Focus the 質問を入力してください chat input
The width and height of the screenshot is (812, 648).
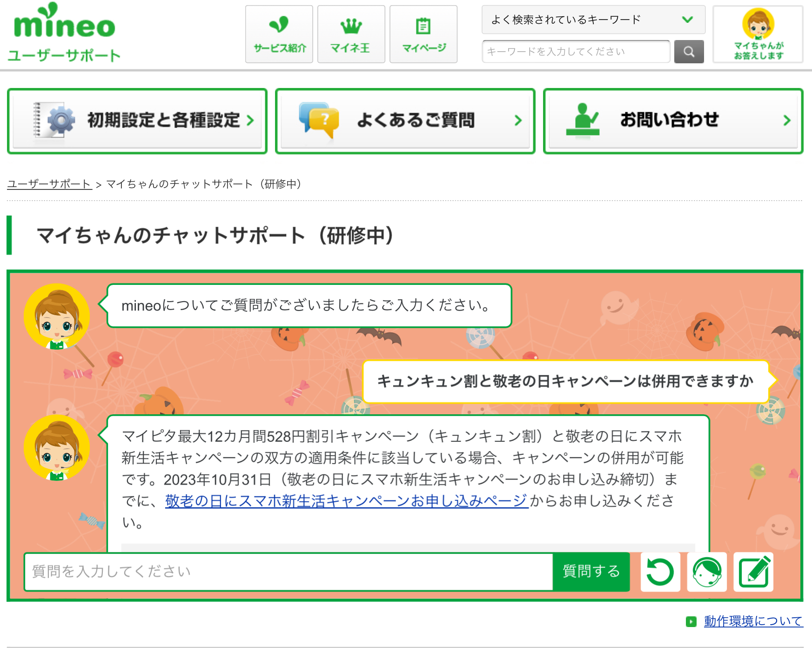[289, 572]
